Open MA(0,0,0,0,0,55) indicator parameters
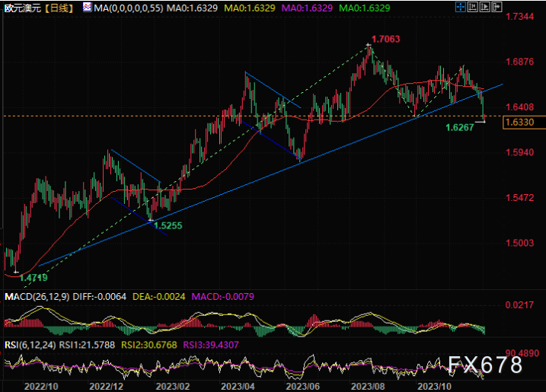Screen dimensions: 546x392 pyautogui.click(x=128, y=8)
